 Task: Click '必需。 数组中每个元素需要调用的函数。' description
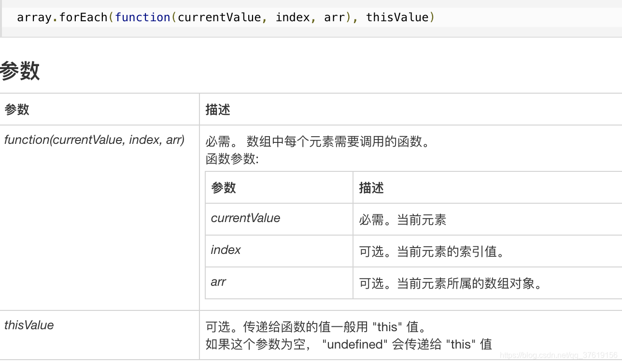click(317, 142)
